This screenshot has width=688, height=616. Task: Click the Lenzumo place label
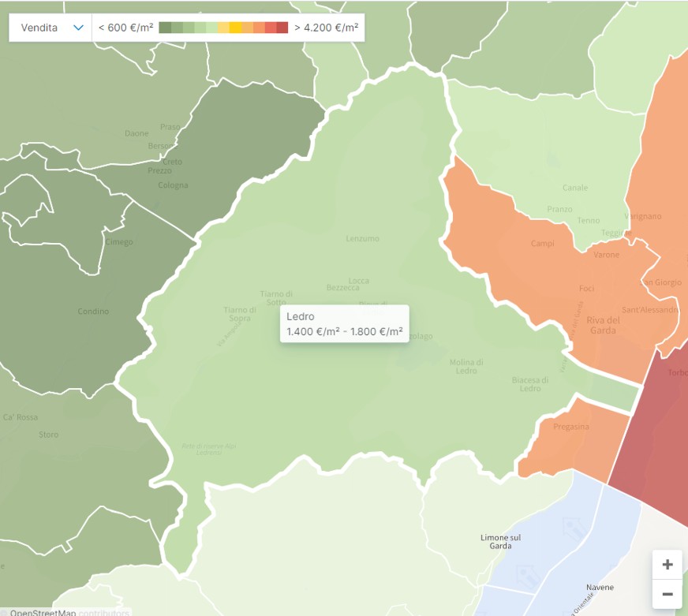point(362,238)
